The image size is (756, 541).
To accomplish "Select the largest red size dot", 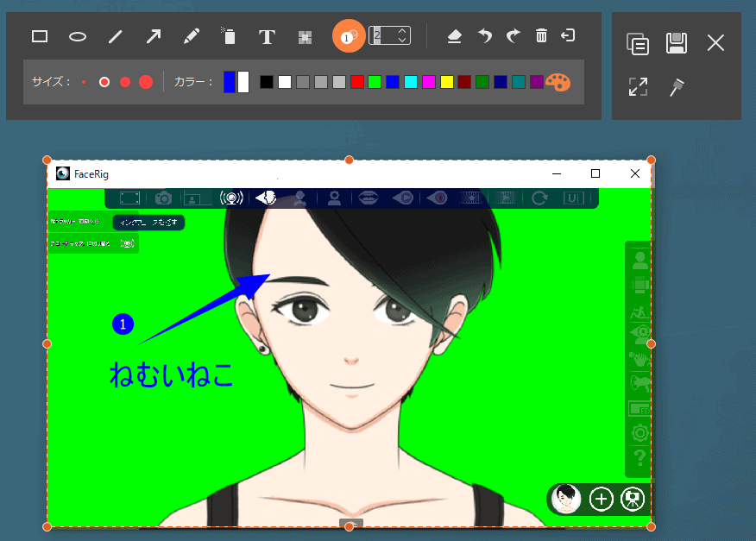I will point(146,82).
